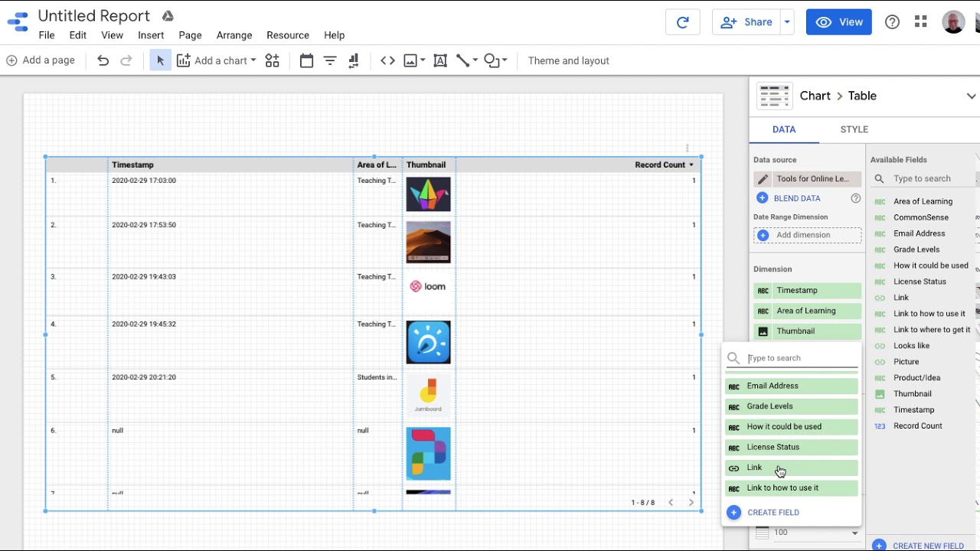Open the File menu
Viewport: 980px width, 551px height.
[47, 35]
